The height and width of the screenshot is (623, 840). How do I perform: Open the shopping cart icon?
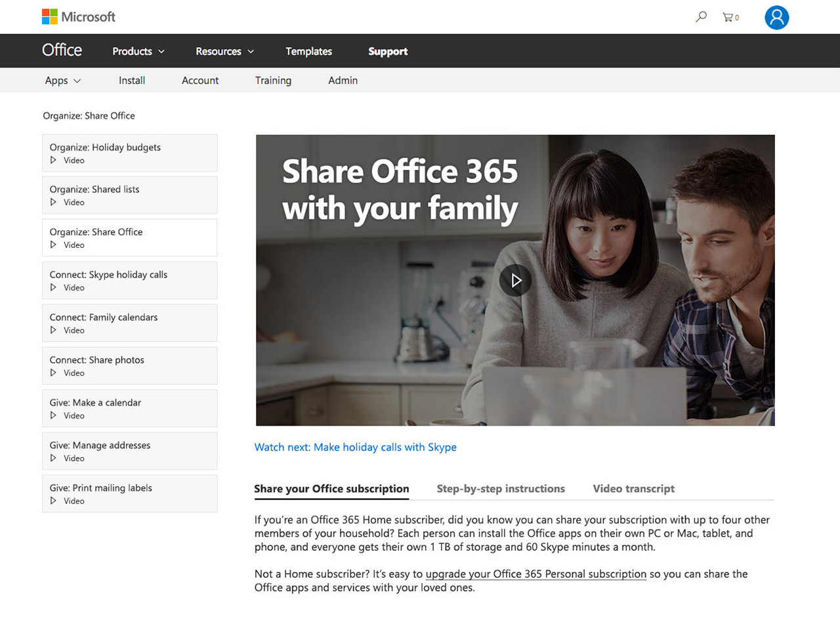pos(728,17)
